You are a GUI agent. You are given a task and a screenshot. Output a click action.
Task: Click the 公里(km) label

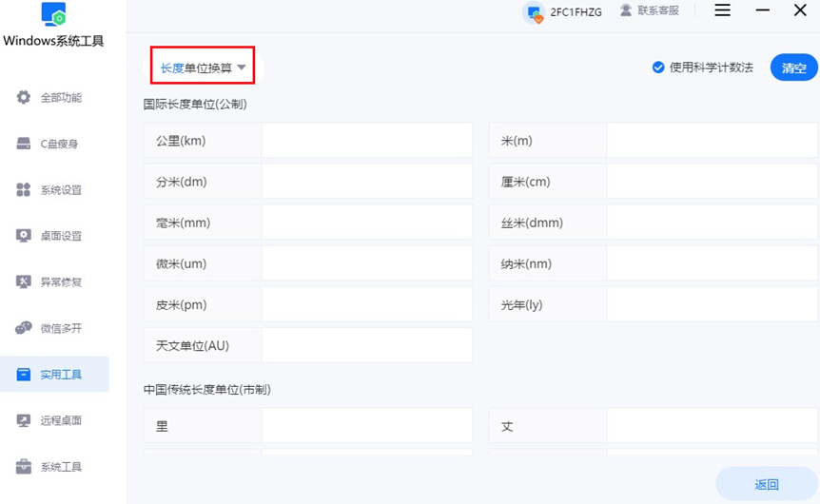(181, 141)
